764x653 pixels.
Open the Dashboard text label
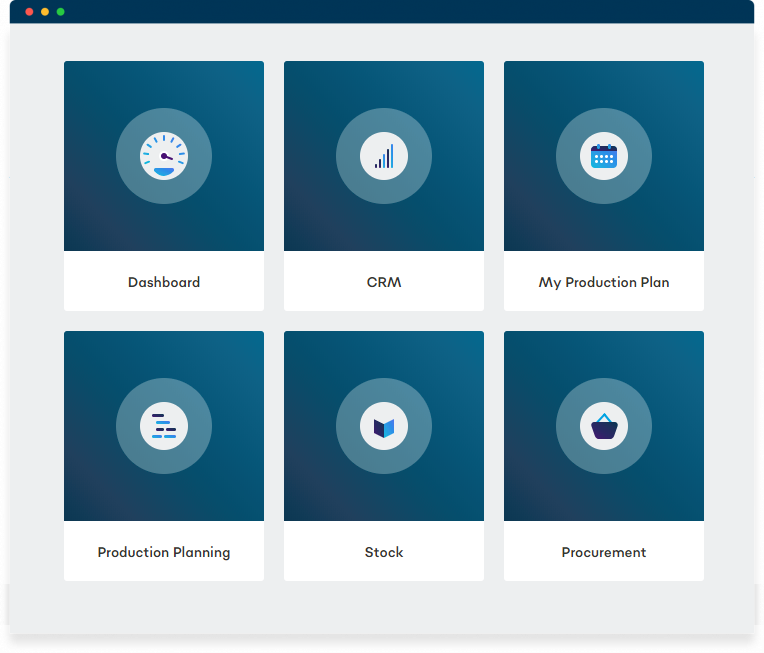tap(164, 282)
